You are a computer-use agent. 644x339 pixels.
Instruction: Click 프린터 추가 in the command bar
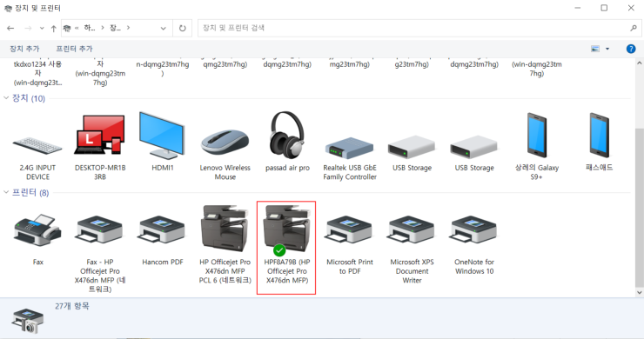pos(74,49)
